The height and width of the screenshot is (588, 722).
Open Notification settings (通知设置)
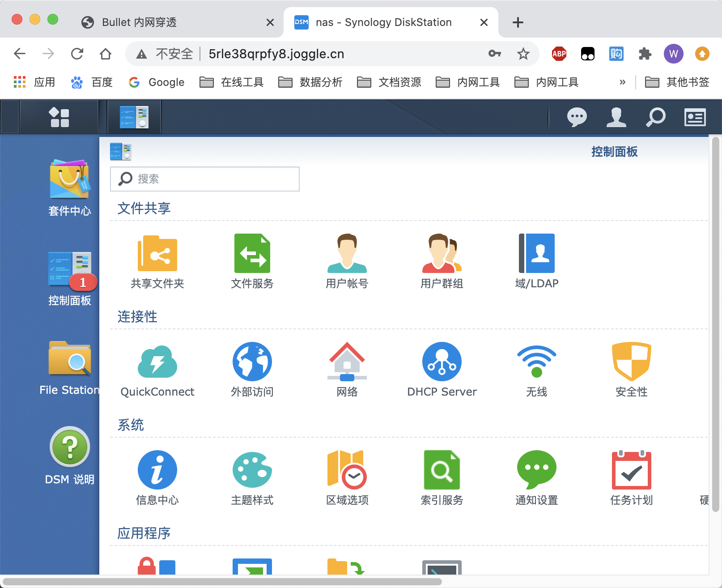[x=537, y=478]
